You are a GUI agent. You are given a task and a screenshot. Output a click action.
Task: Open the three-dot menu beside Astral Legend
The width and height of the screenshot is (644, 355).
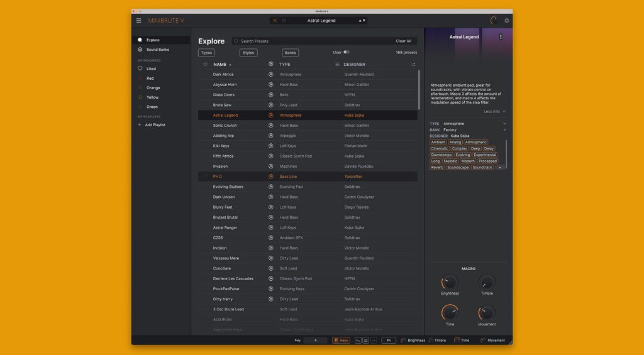(x=501, y=37)
